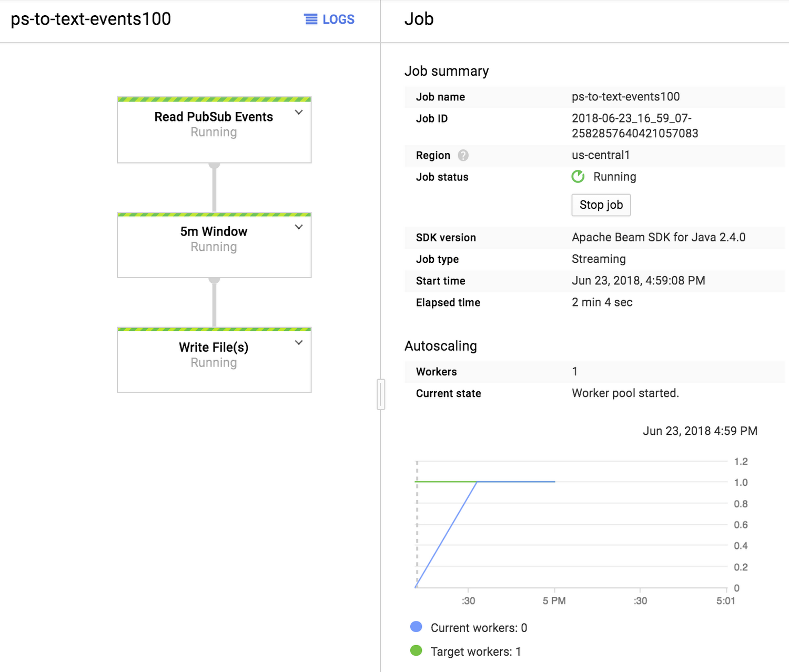Click the Current workers blue legend dot

416,627
